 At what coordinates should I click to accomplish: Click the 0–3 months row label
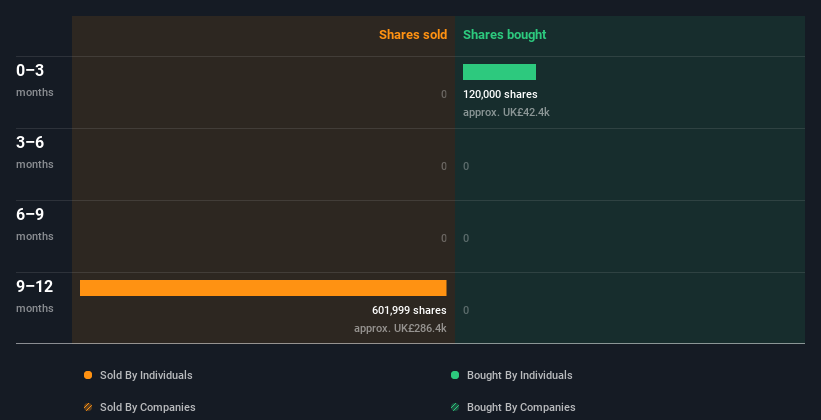tap(35, 80)
